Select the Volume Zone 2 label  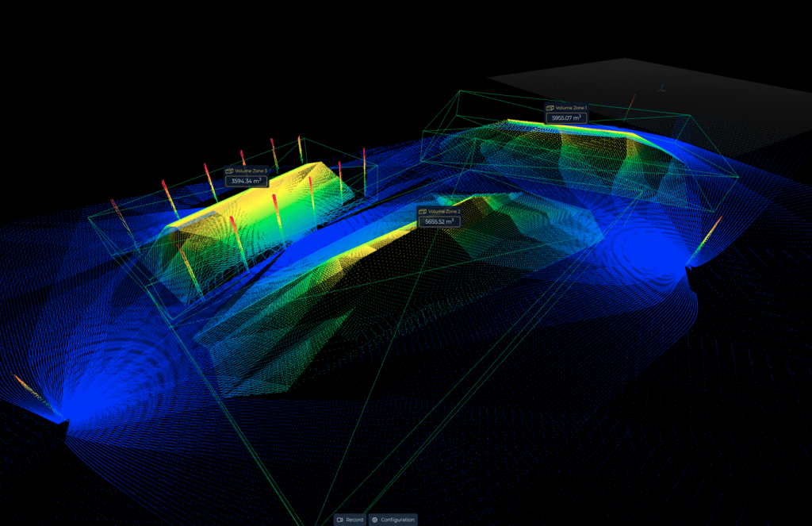click(444, 211)
